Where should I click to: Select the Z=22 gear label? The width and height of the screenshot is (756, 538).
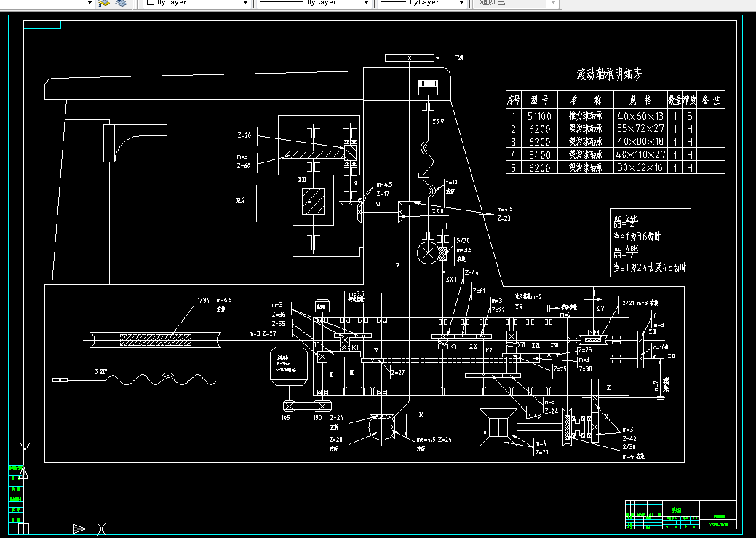[498, 310]
